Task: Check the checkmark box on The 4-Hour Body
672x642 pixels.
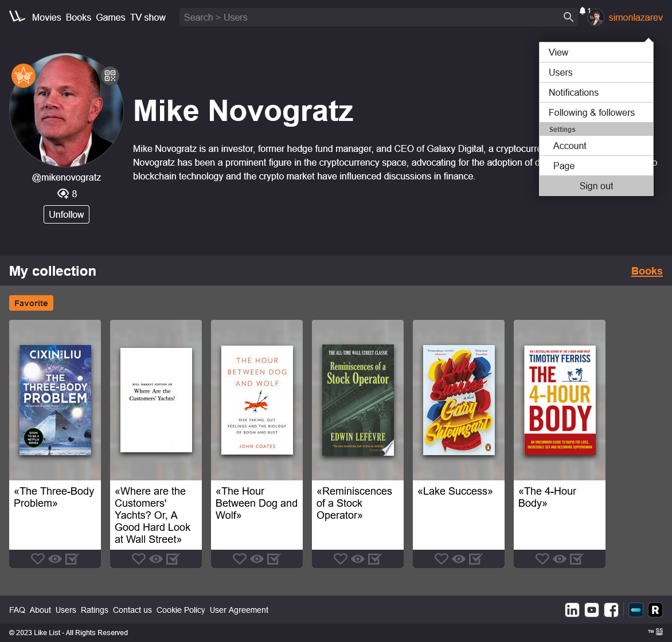Action: (576, 559)
